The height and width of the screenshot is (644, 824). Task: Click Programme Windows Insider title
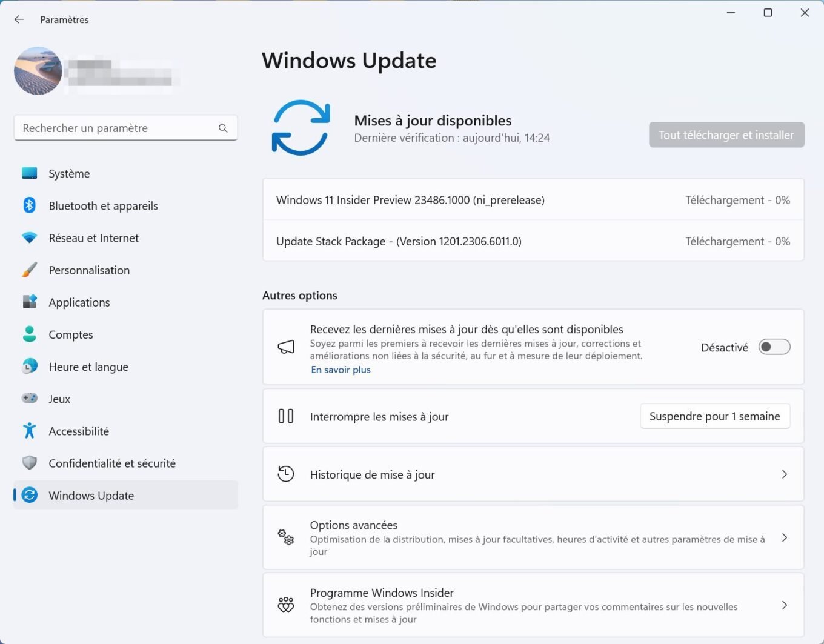point(382,593)
